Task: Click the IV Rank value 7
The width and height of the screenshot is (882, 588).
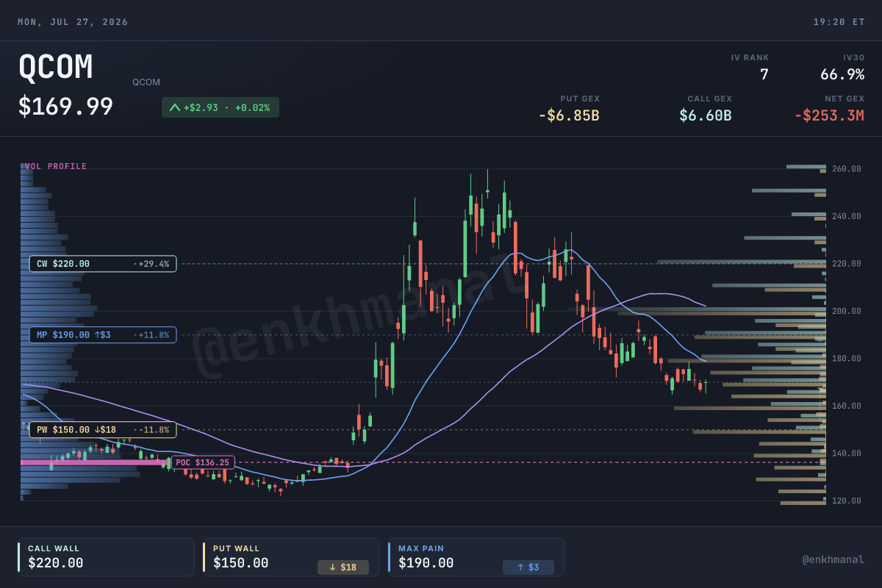Action: (764, 74)
